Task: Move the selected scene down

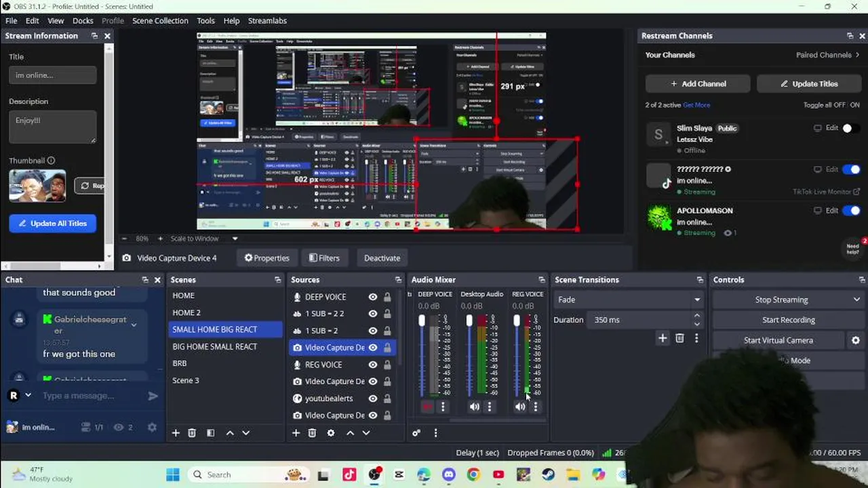Action: tap(245, 432)
